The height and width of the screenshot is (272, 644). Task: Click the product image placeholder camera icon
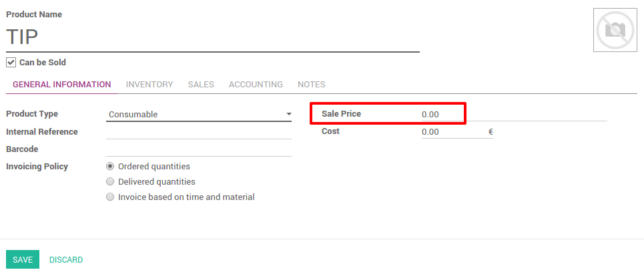pos(613,30)
